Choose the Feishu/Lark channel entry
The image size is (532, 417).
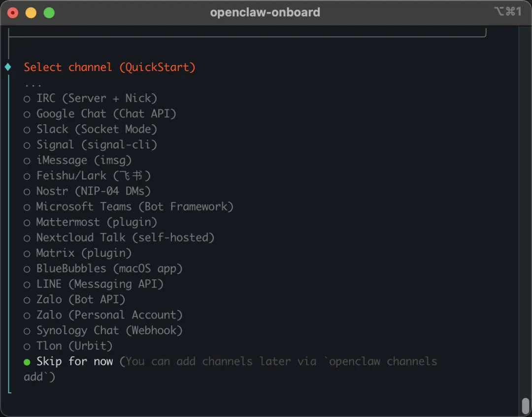87,175
